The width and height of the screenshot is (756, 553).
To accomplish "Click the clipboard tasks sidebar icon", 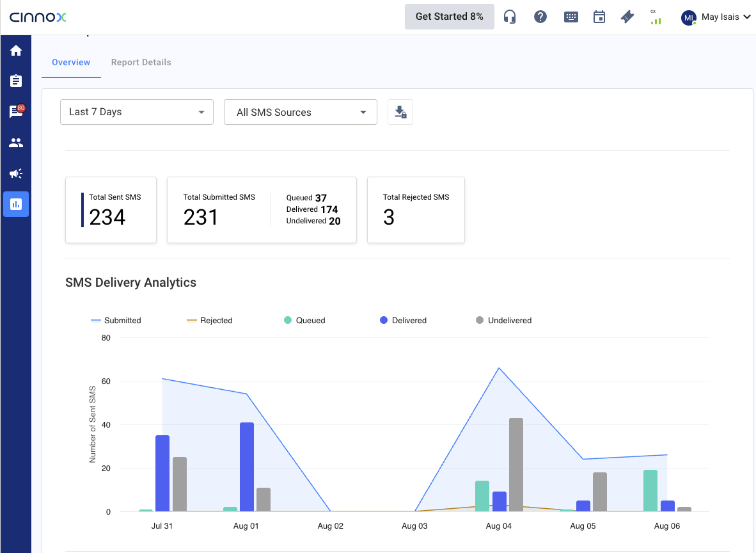I will (16, 81).
